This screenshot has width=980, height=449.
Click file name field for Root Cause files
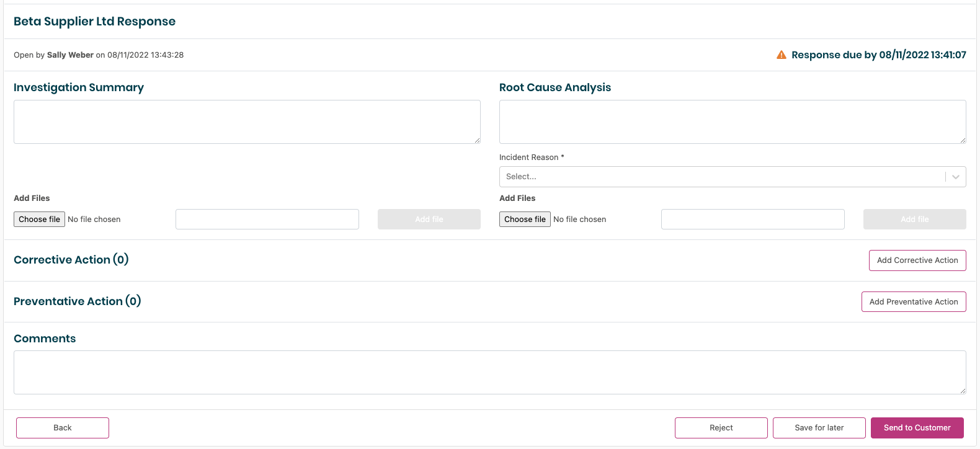point(752,220)
